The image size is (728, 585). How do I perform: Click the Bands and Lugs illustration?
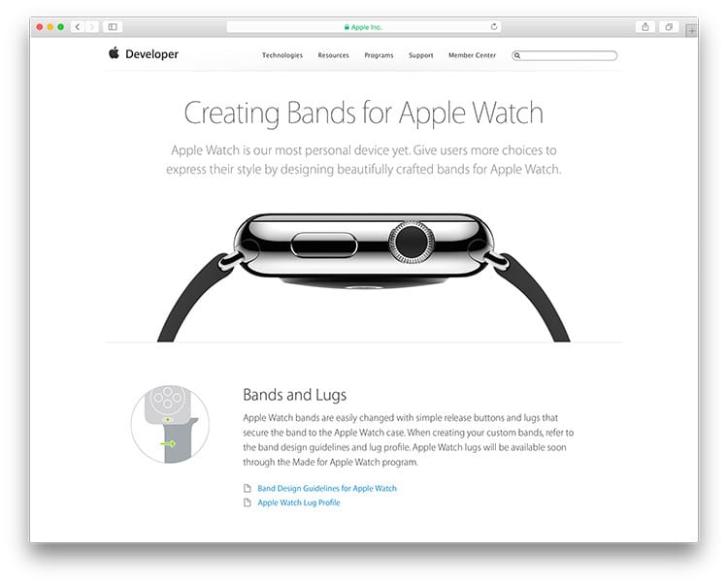(x=170, y=424)
